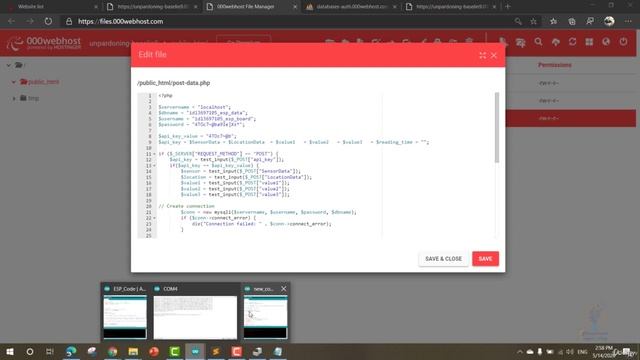Collapse the root folder in tree
This screenshot has width=640, height=360.
coord(9,65)
